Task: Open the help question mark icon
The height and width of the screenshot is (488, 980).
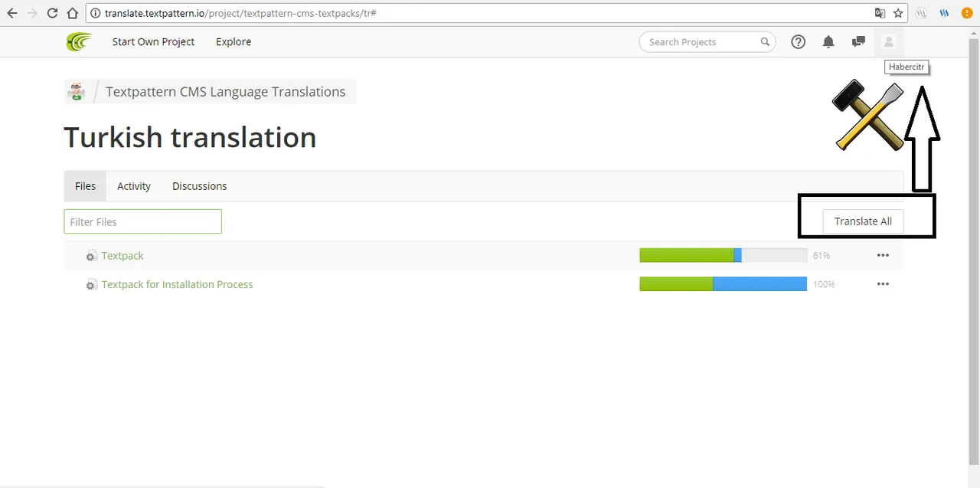Action: (798, 42)
